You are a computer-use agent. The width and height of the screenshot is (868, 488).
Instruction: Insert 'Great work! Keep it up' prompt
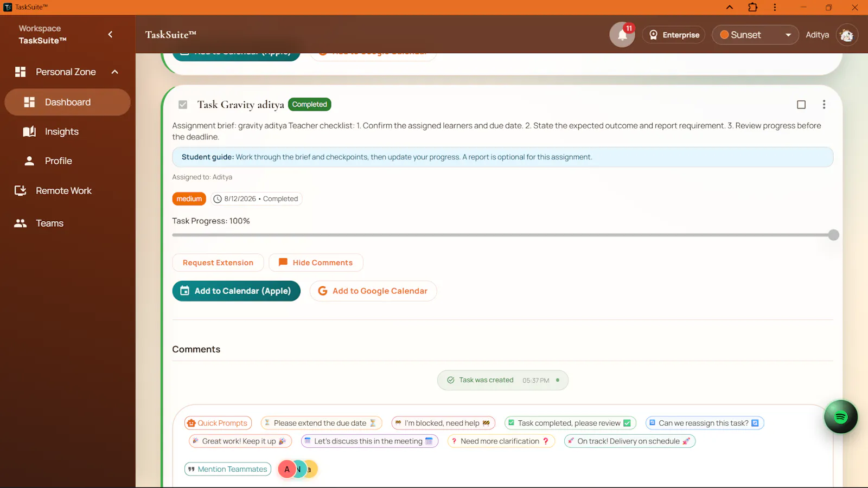point(240,441)
